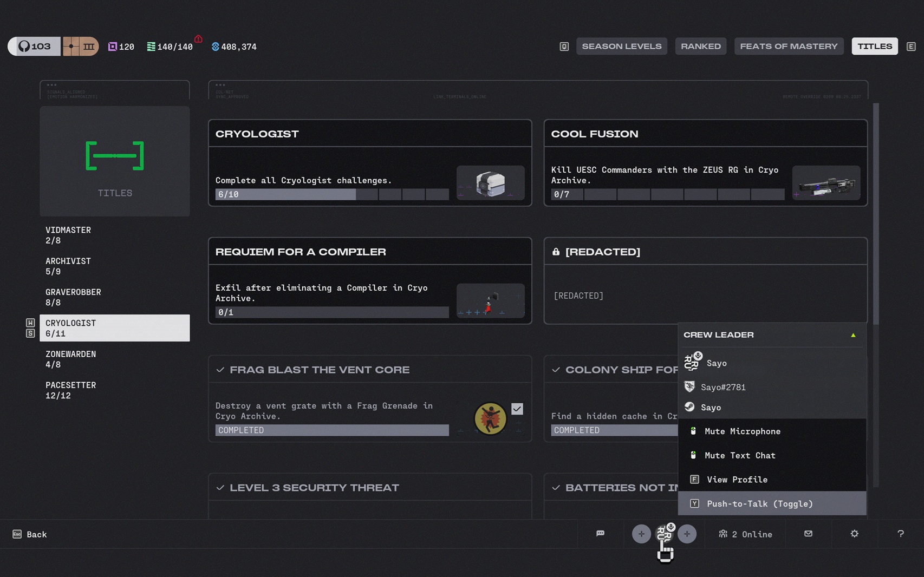Open the chat bubble icon in bottom bar

[600, 534]
